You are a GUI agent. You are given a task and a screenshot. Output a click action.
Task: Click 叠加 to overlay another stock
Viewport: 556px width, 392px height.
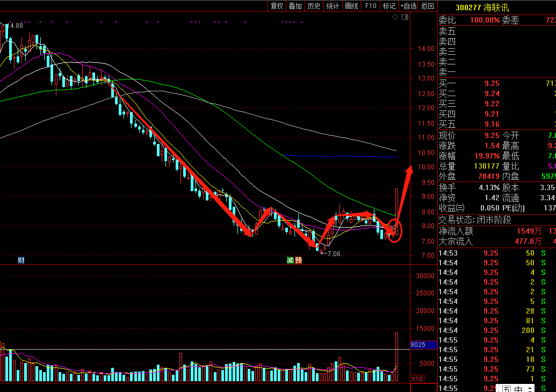tap(295, 6)
